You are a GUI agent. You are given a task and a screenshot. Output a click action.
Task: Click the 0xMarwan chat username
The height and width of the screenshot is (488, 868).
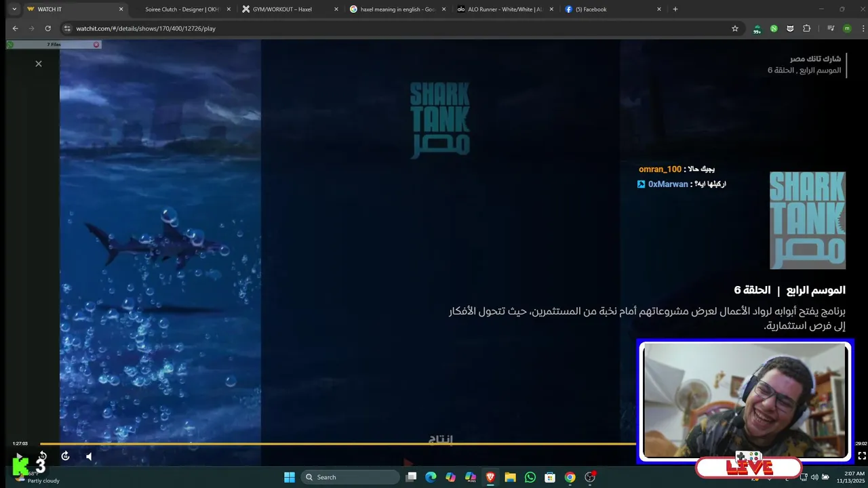tap(668, 184)
